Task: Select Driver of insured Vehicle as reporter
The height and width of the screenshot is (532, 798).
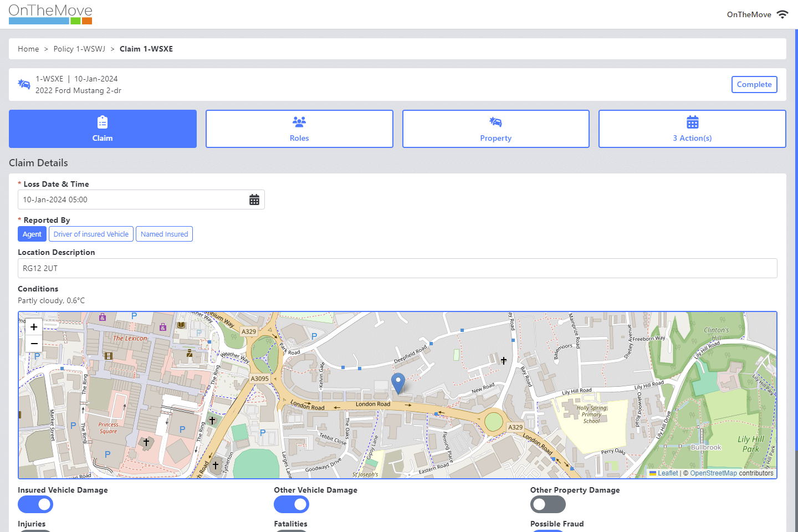Action: pyautogui.click(x=90, y=234)
